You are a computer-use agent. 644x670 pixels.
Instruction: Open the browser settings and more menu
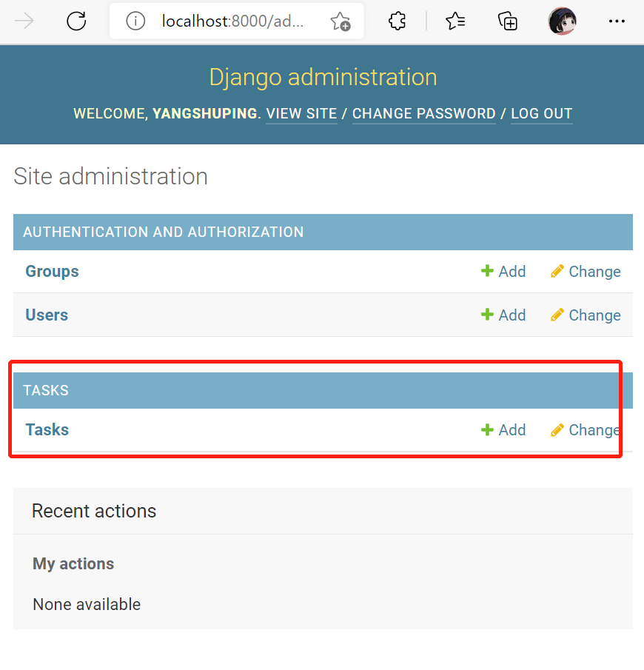[x=617, y=21]
